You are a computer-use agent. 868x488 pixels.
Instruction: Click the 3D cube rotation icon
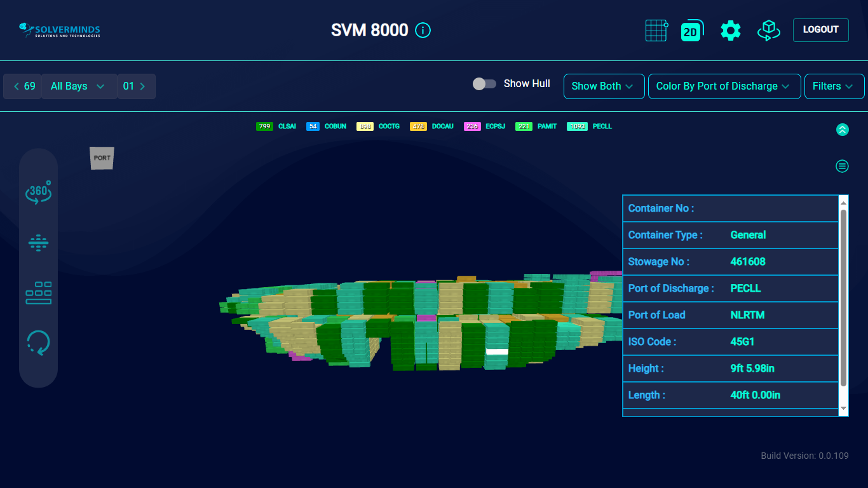pos(769,30)
